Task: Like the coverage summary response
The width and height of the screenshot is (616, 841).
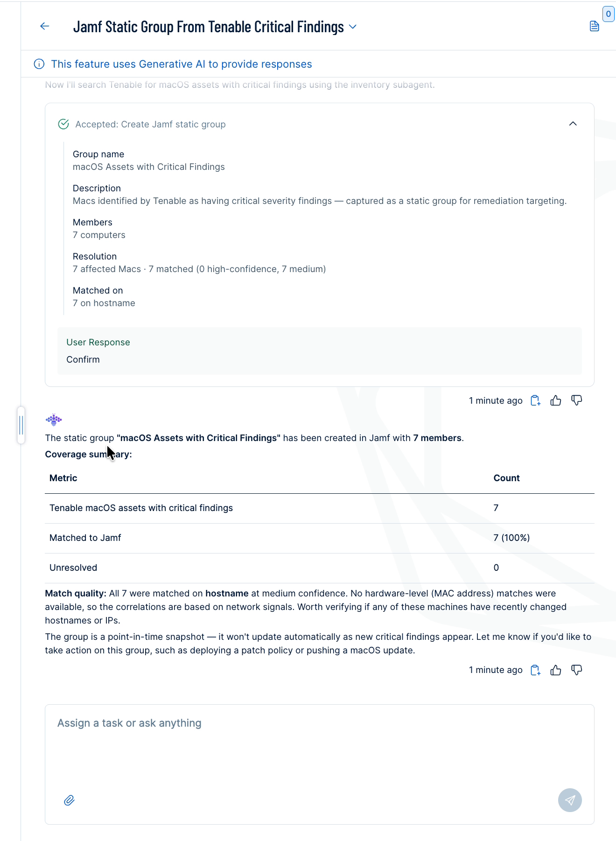Action: coord(556,670)
